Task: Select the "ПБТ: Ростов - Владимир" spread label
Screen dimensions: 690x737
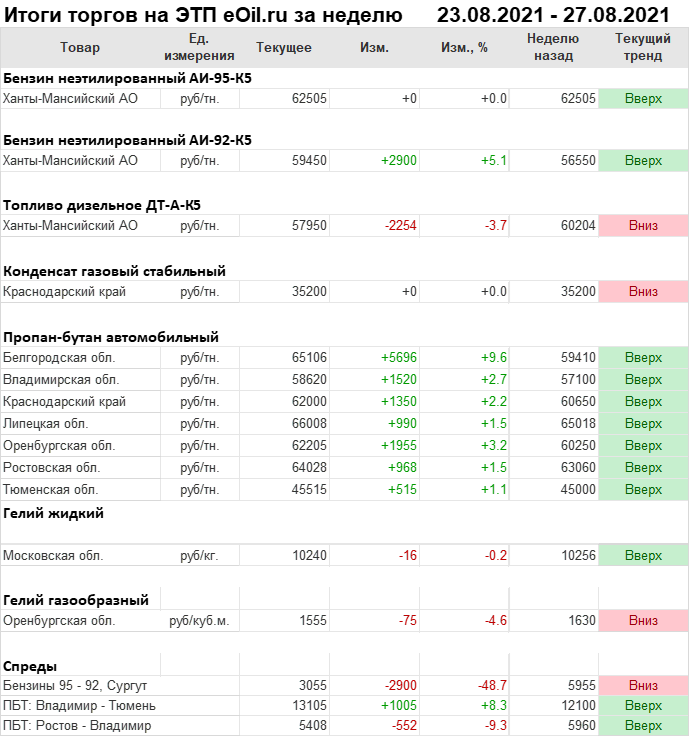Action: click(x=77, y=726)
